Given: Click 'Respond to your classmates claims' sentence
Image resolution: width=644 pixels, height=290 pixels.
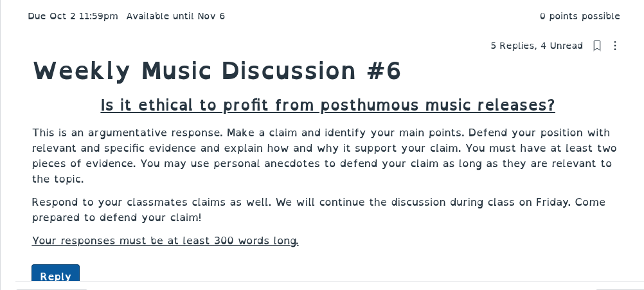Looking at the screenshot, I should click(x=152, y=202).
